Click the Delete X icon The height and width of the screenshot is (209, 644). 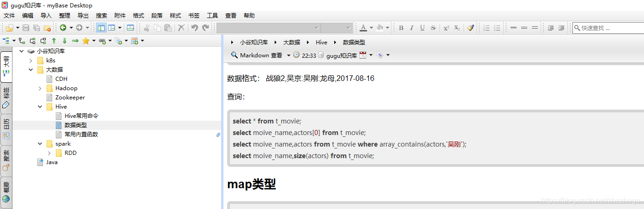tap(181, 28)
